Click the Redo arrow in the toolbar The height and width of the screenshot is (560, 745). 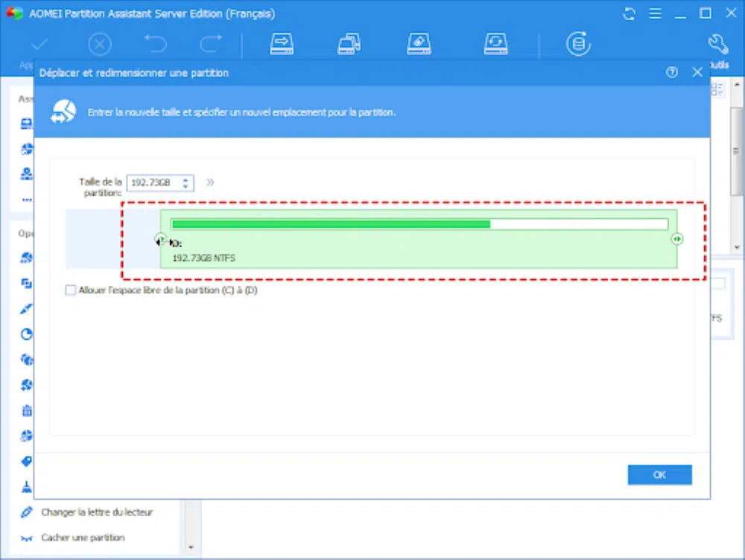coord(211,44)
